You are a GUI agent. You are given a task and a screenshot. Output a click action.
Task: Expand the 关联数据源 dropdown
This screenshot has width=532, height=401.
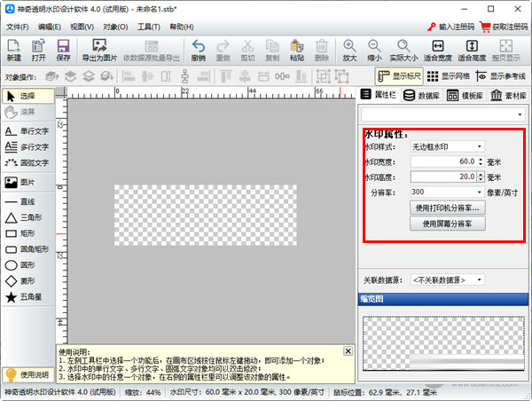[x=447, y=279]
